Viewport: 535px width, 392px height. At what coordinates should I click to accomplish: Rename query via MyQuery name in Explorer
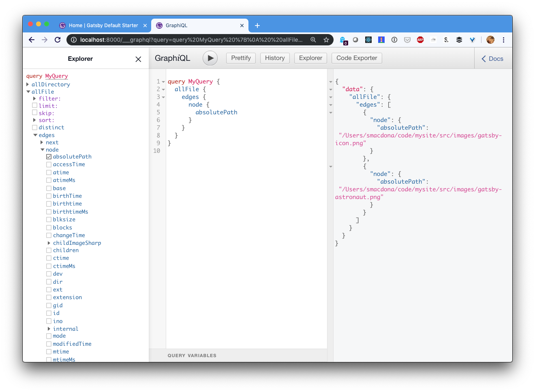(56, 76)
